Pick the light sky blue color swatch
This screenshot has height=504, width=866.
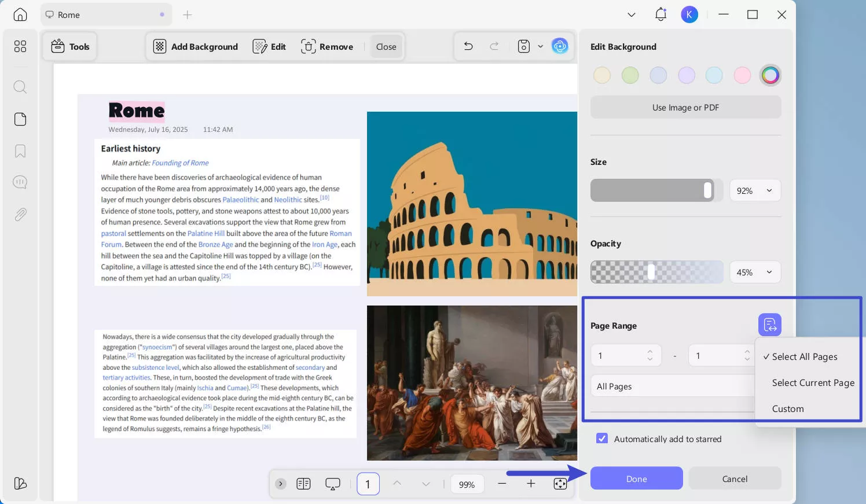714,75
